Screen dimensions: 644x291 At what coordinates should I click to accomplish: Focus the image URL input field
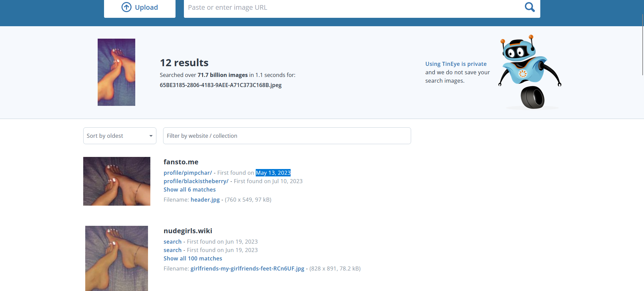pyautogui.click(x=352, y=7)
